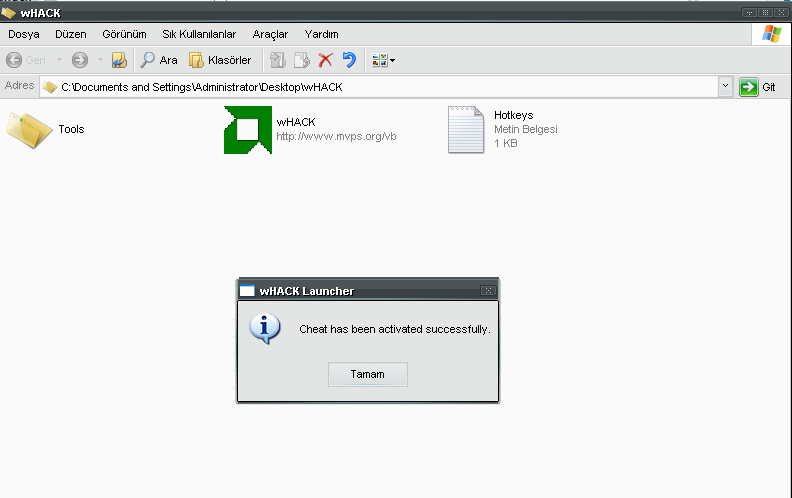Click Tamam in wHACK Launcher dialog
The image size is (792, 498).
(368, 374)
